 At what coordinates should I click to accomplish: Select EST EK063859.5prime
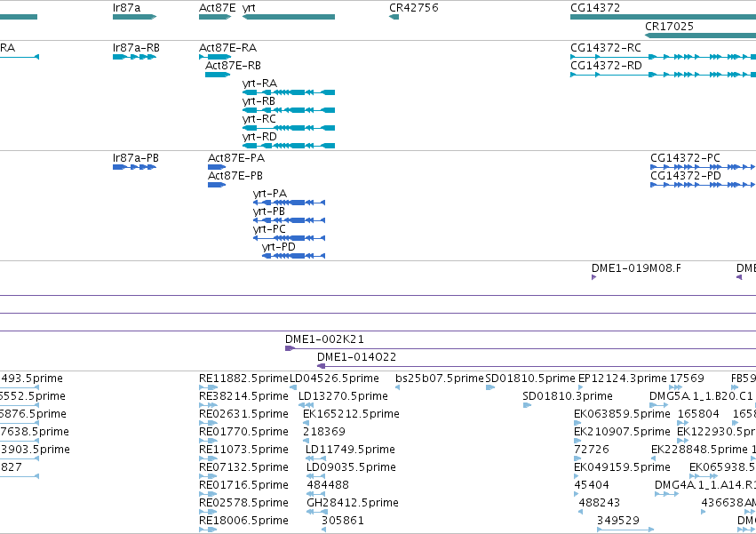[x=577, y=423]
